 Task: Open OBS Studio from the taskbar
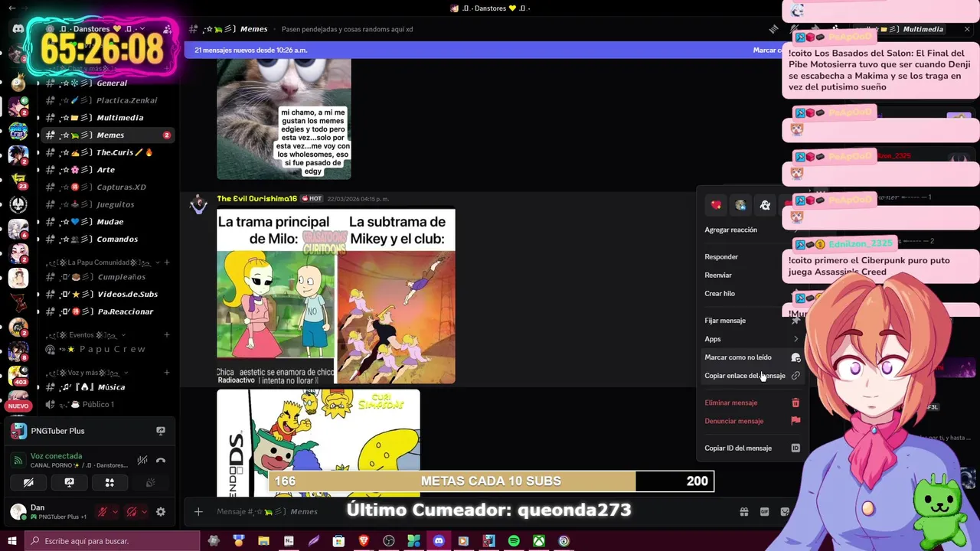389,541
